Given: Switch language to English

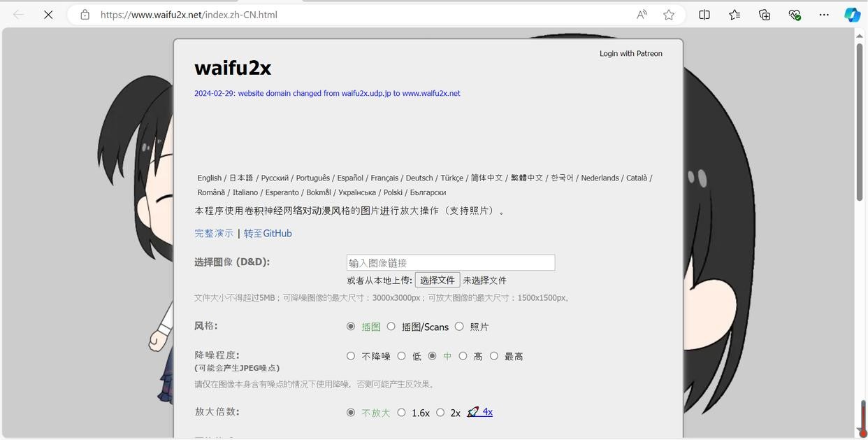Looking at the screenshot, I should [209, 178].
